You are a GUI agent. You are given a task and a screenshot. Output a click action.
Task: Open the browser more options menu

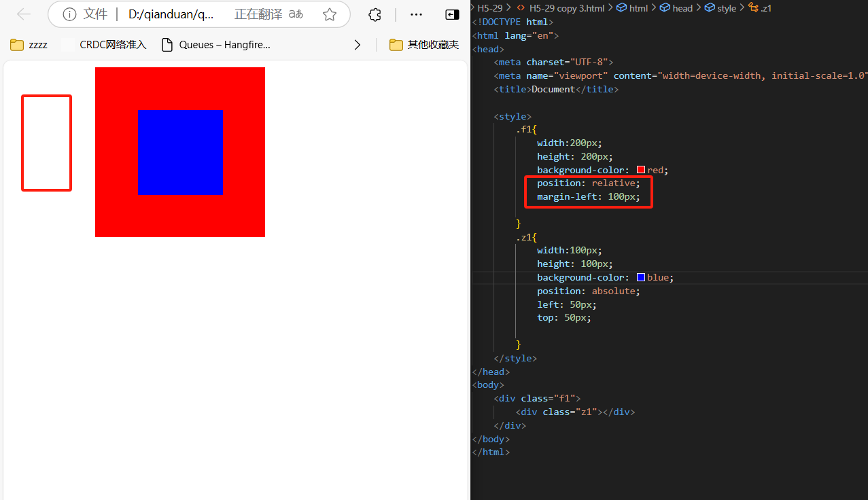click(x=417, y=14)
